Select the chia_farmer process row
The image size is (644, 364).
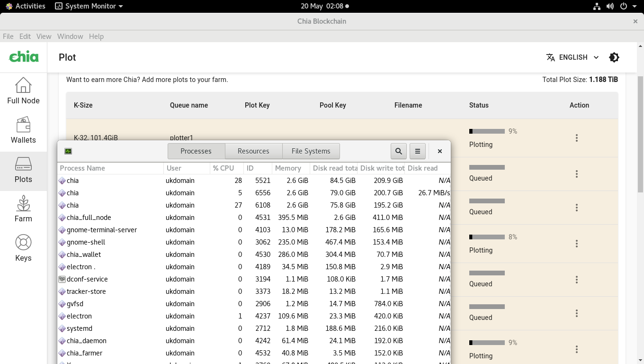coord(254,353)
